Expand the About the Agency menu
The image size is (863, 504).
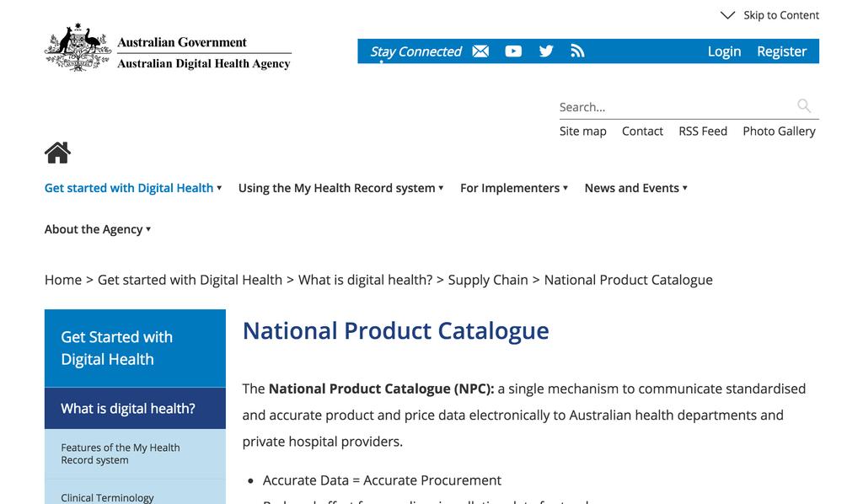[98, 229]
